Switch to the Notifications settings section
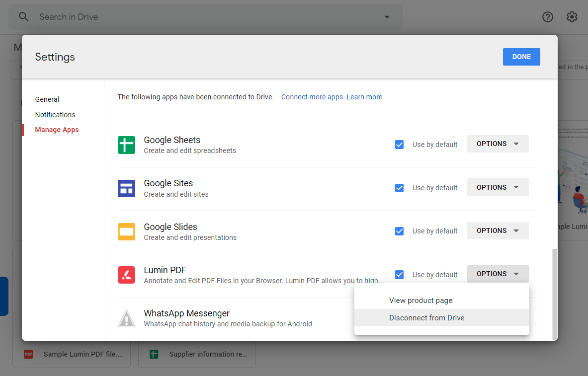Image resolution: width=588 pixels, height=376 pixels. click(55, 114)
